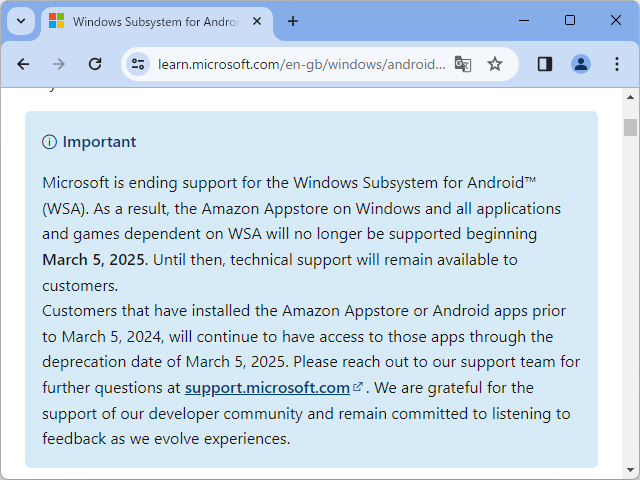640x480 pixels.
Task: Click the translate page icon
Action: pos(462,64)
